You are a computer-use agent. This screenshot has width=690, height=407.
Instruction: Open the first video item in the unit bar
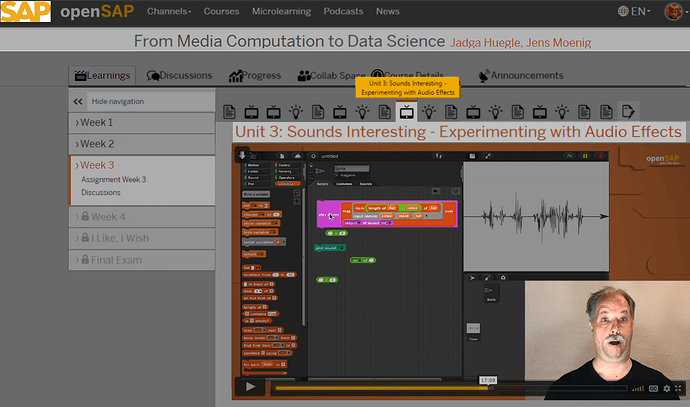click(251, 112)
